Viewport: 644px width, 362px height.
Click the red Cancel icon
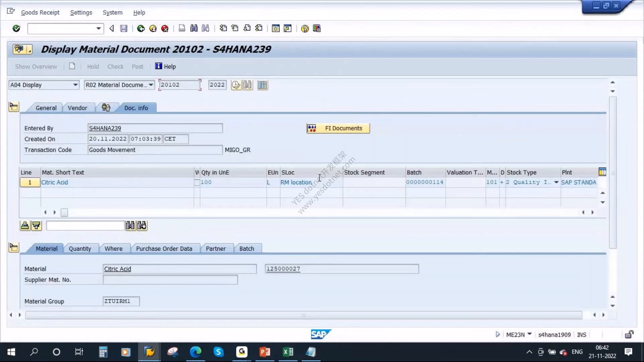[x=165, y=28]
